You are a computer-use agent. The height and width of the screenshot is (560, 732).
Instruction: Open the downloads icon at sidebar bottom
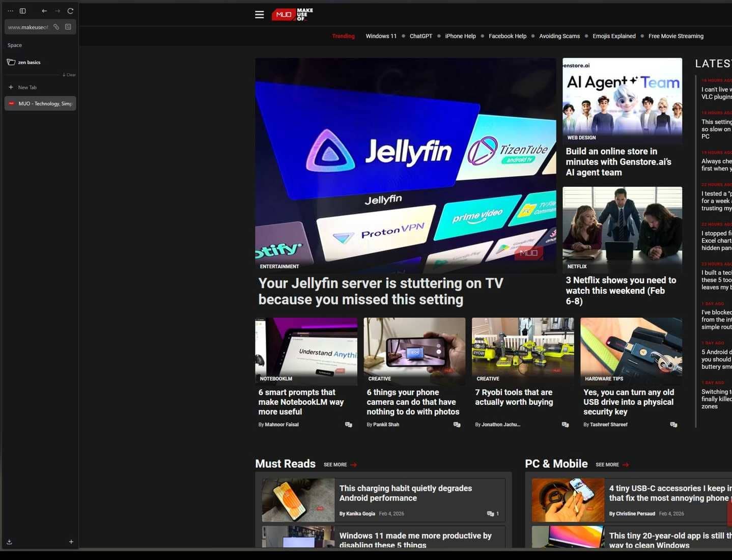point(9,542)
